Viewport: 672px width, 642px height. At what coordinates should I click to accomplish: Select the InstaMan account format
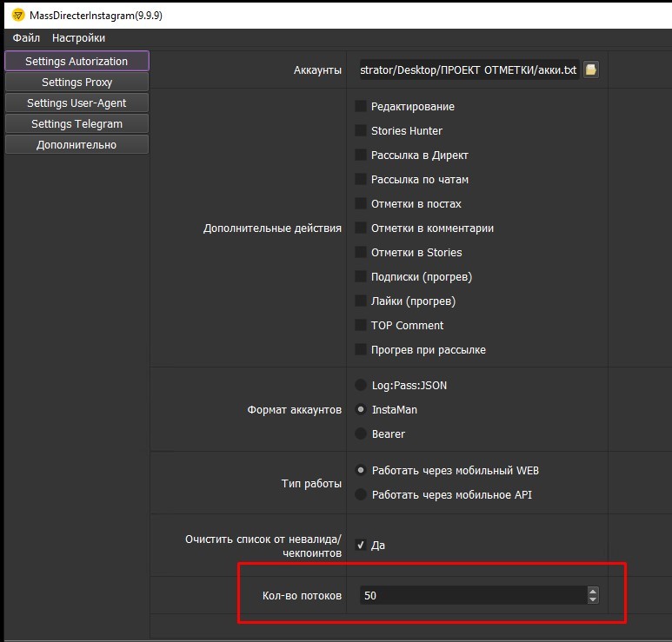tap(361, 409)
